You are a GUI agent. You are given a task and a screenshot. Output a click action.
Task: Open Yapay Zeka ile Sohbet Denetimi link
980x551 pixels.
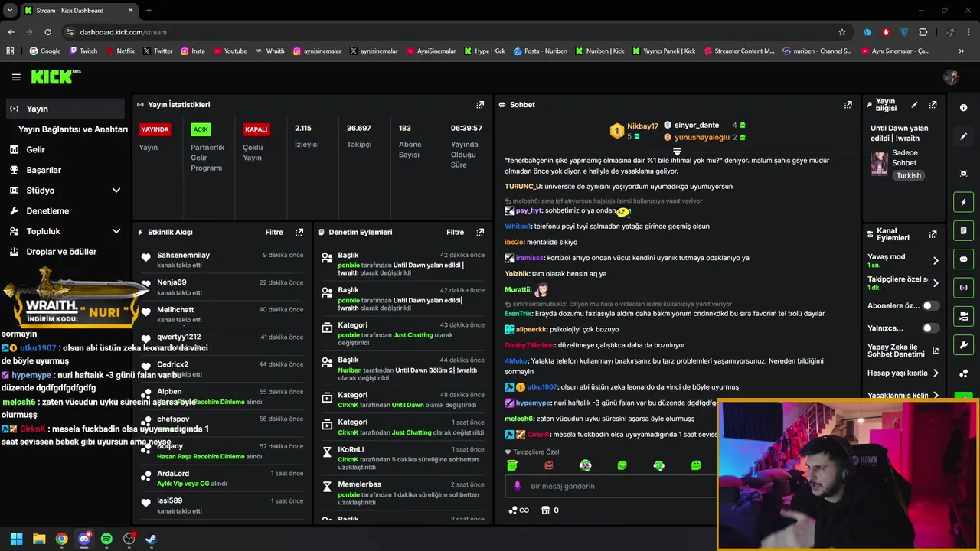(x=903, y=350)
